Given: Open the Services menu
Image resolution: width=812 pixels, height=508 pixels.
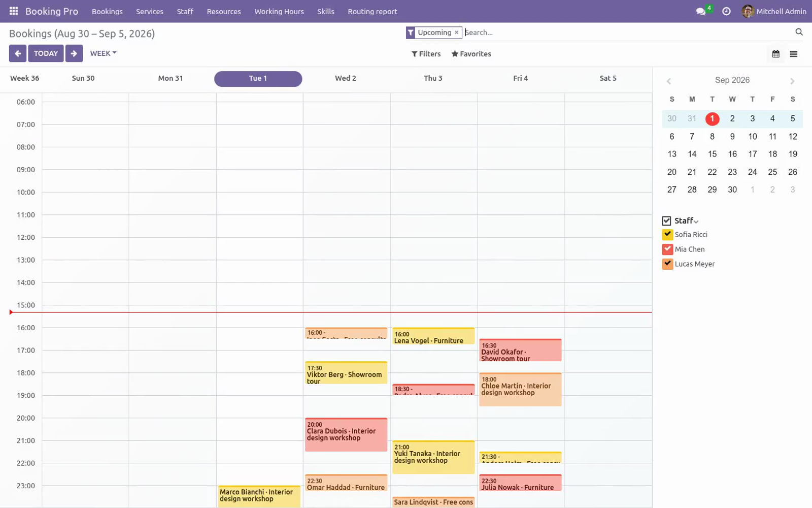Looking at the screenshot, I should click(150, 11).
